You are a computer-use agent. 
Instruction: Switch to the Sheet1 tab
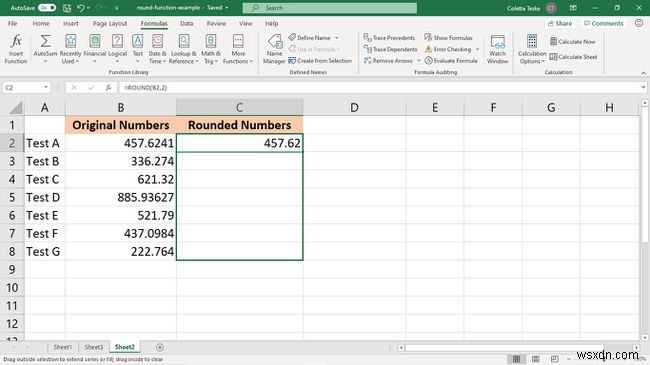(63, 347)
